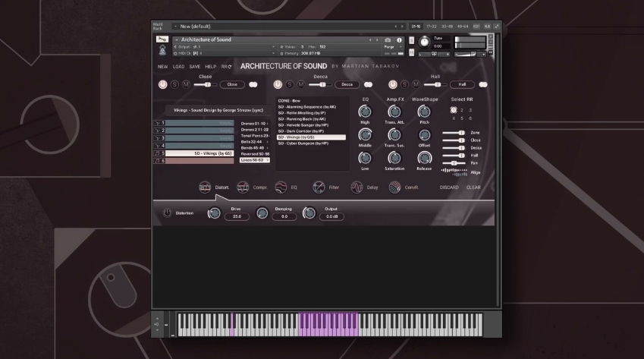The height and width of the screenshot is (359, 644).
Task: Click the Pan slider
Action: 454,163
